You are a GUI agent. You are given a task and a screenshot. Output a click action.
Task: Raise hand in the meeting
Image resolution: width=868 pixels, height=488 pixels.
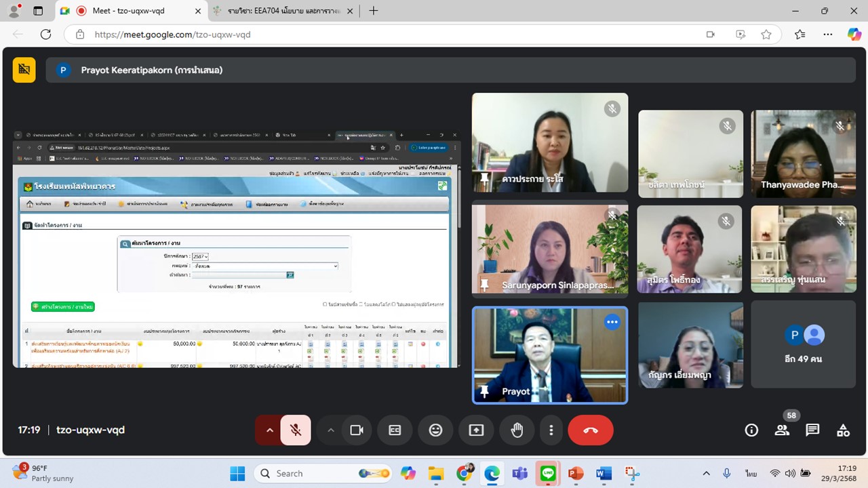[517, 430]
